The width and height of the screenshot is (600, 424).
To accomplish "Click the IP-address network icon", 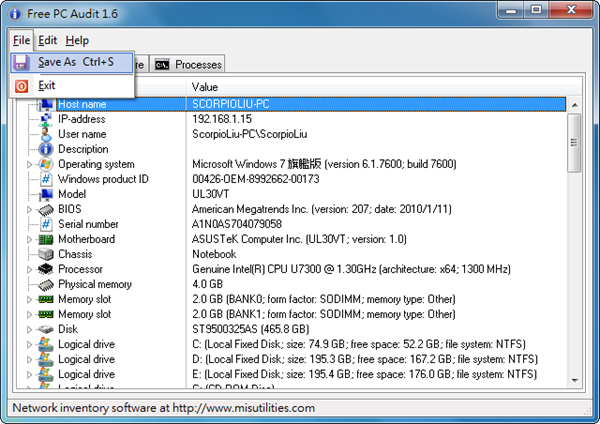I will coord(46,119).
